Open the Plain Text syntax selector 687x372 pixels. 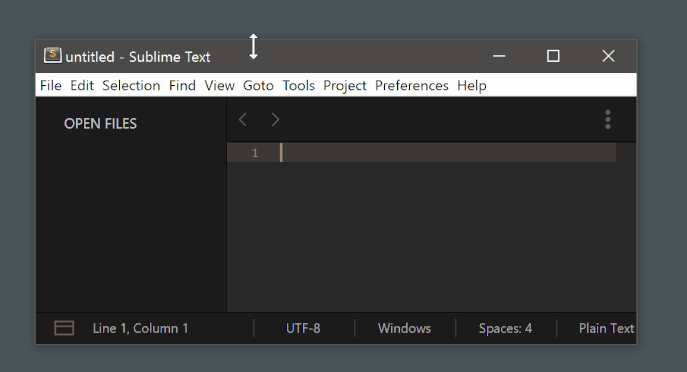click(x=606, y=328)
